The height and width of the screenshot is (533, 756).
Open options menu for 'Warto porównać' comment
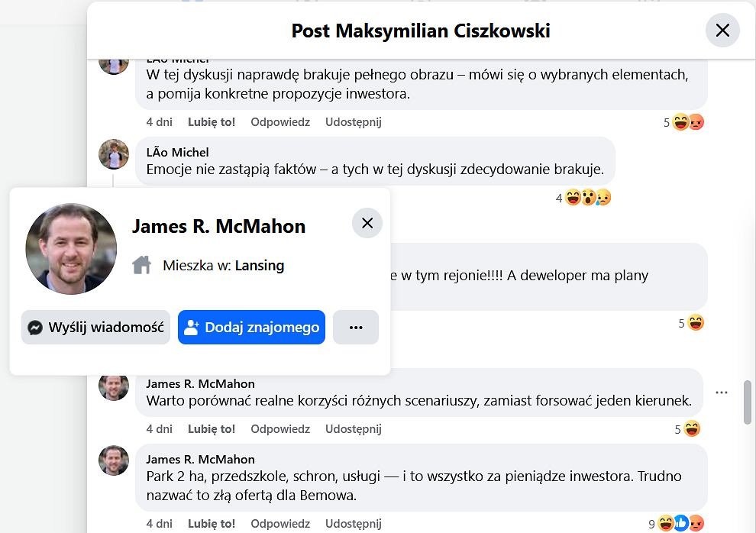(722, 392)
